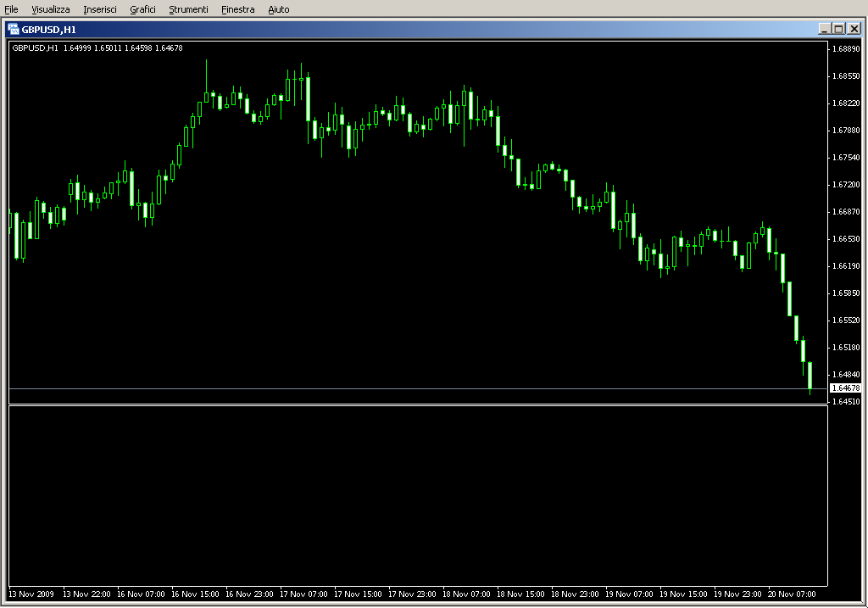Click the 1.66870 price scale value
This screenshot has height=608, width=868.
coord(847,211)
